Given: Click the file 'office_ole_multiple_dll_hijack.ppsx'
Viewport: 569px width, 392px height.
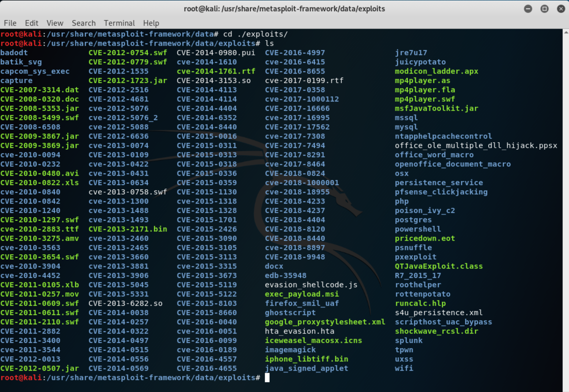Looking at the screenshot, I should point(476,145).
